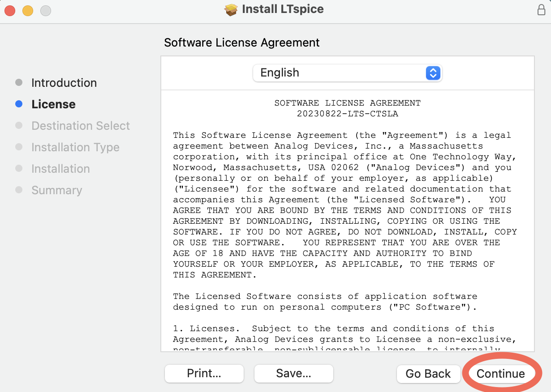The image size is (551, 392).
Task: Close the installer with the red button
Action: pos(10,10)
